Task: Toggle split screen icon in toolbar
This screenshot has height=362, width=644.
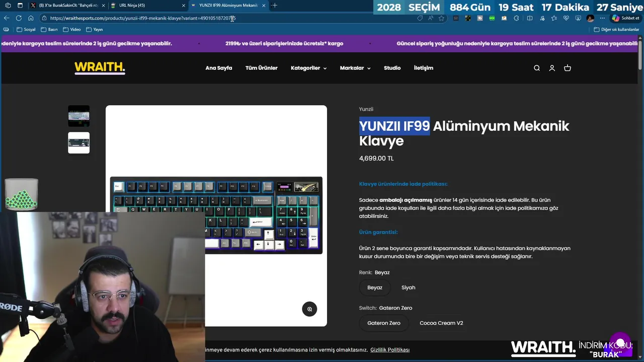Action: (x=530, y=18)
